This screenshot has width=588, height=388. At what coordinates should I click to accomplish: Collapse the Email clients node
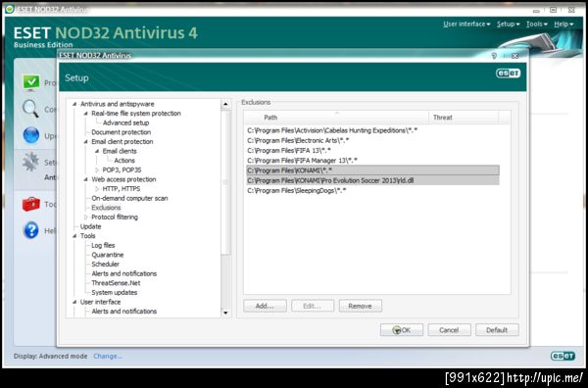tap(97, 151)
